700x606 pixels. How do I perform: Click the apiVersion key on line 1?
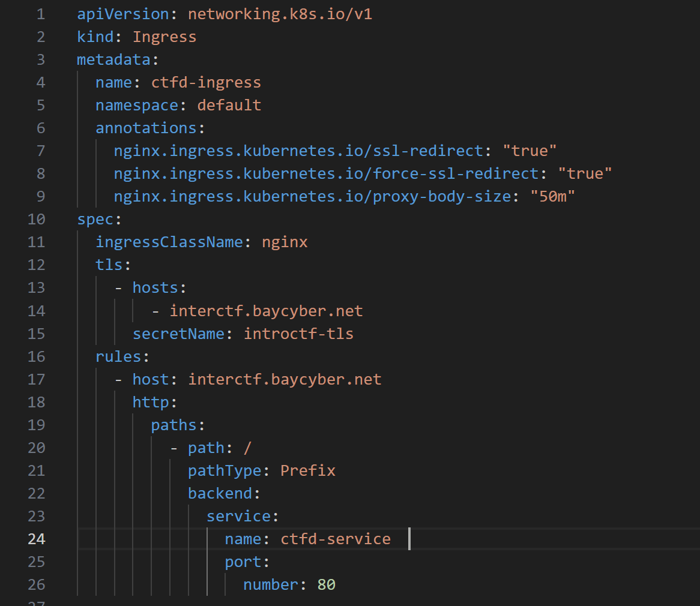[122, 14]
